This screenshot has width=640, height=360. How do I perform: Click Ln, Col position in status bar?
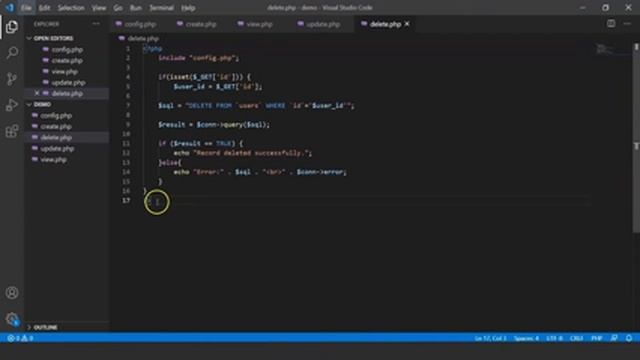point(490,338)
